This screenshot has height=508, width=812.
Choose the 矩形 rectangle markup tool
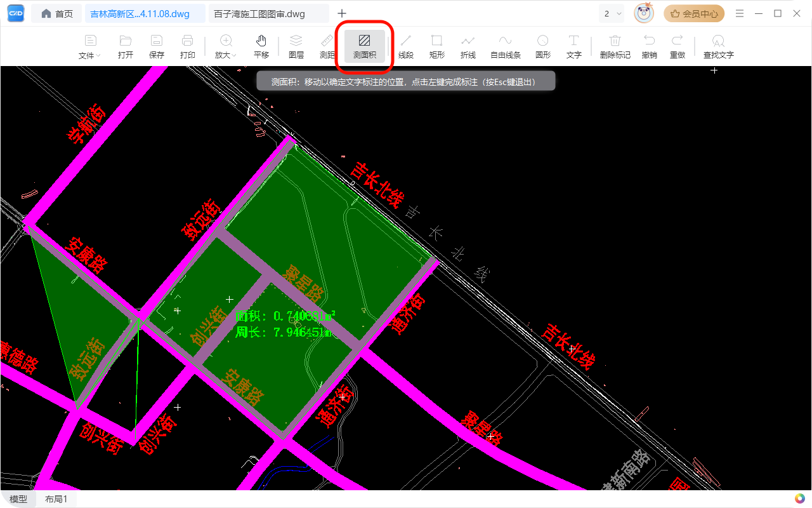coord(437,46)
